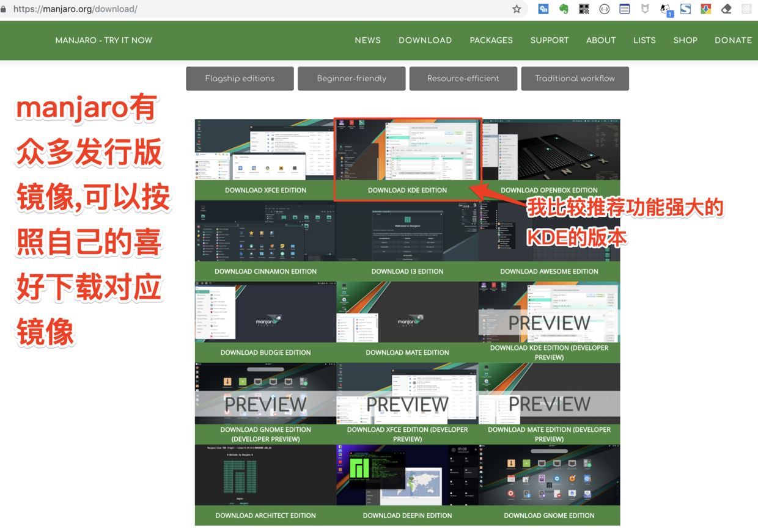Click the MANJARO - TRY IT NOW title
The width and height of the screenshot is (758, 532).
point(103,40)
